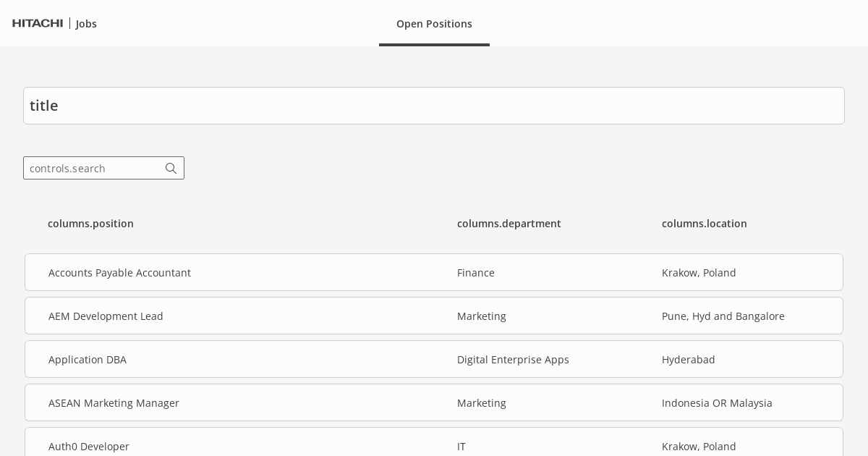The height and width of the screenshot is (456, 868).
Task: Click the Hyderabad location cell
Action: coord(689,360)
